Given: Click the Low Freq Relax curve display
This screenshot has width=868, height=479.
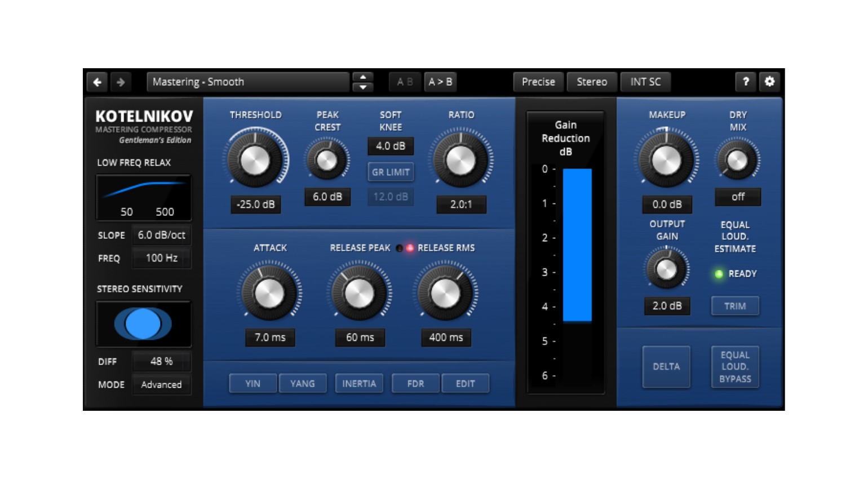Looking at the screenshot, I should 143,197.
